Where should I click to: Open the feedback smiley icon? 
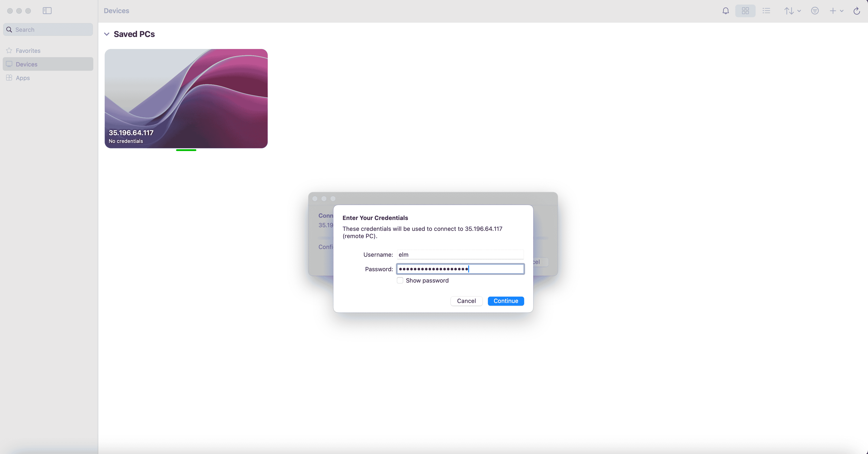(814, 11)
